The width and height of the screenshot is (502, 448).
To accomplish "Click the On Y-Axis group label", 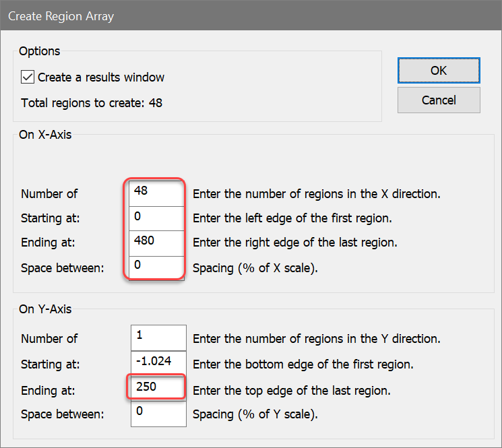I will pyautogui.click(x=45, y=310).
